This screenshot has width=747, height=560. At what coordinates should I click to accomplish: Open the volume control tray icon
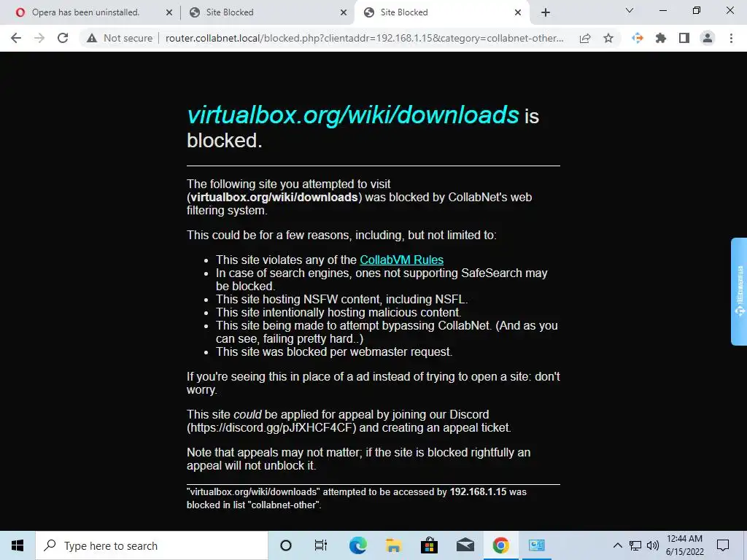653,545
